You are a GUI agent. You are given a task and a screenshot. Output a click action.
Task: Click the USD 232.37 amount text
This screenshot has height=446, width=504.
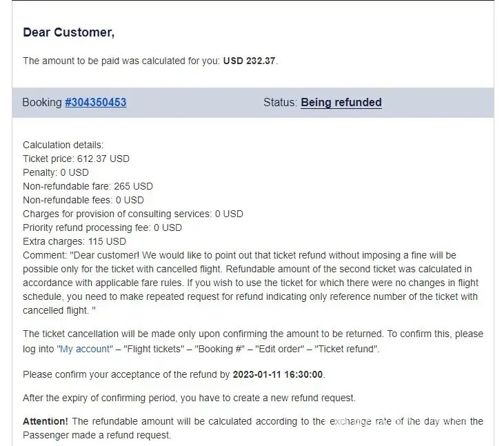[250, 61]
